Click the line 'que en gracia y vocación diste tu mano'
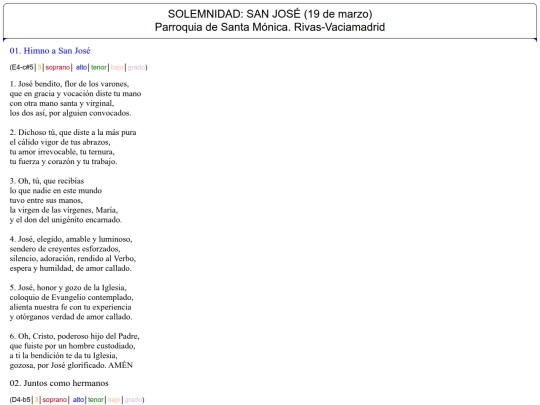Image resolution: width=540 pixels, height=405 pixels. point(75,94)
